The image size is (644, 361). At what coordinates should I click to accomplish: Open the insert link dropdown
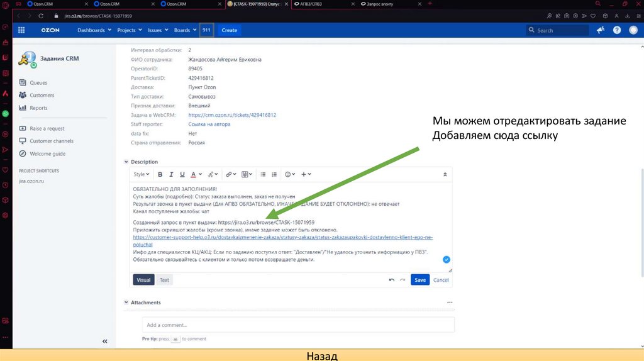point(231,174)
